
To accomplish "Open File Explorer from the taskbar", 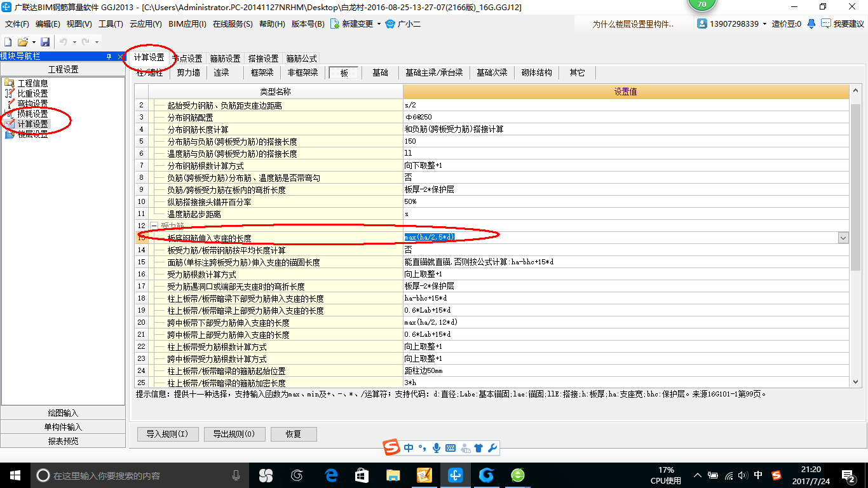I will (x=393, y=475).
